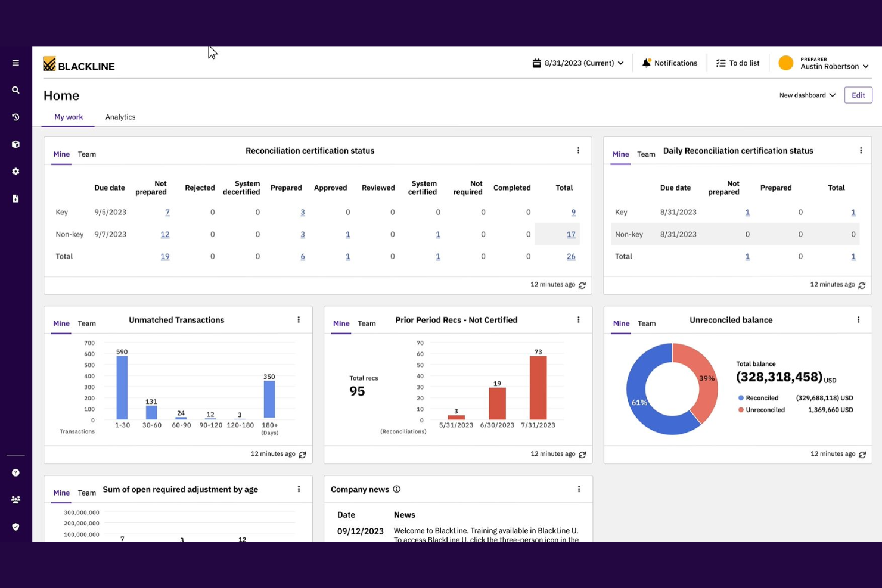Click the cube icon in the sidebar
This screenshot has width=882, height=588.
click(x=15, y=144)
